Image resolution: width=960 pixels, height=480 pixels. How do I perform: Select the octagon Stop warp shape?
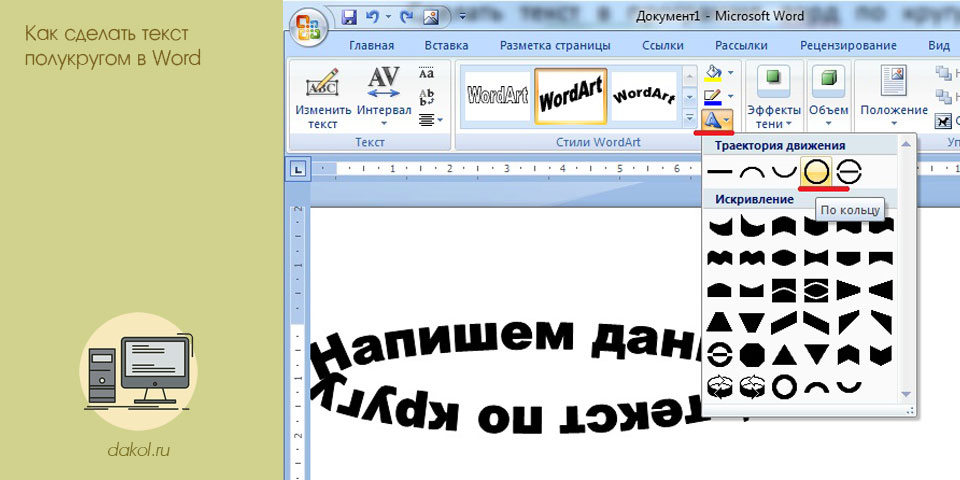point(752,354)
